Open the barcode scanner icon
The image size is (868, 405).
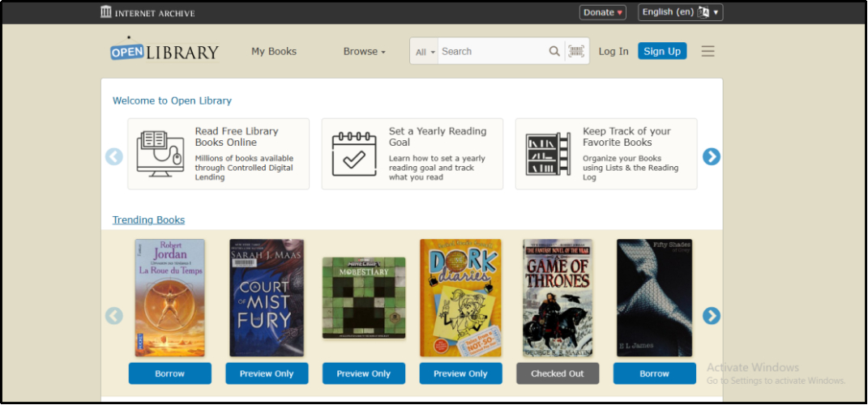coord(576,51)
